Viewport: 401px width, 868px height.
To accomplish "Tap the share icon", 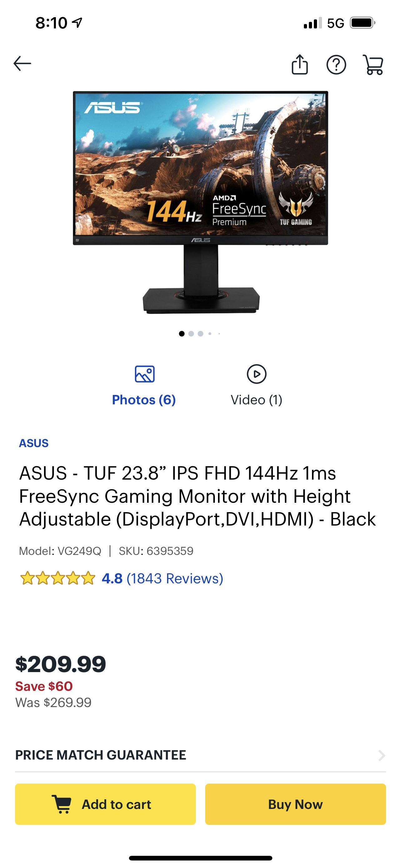I will click(x=299, y=64).
